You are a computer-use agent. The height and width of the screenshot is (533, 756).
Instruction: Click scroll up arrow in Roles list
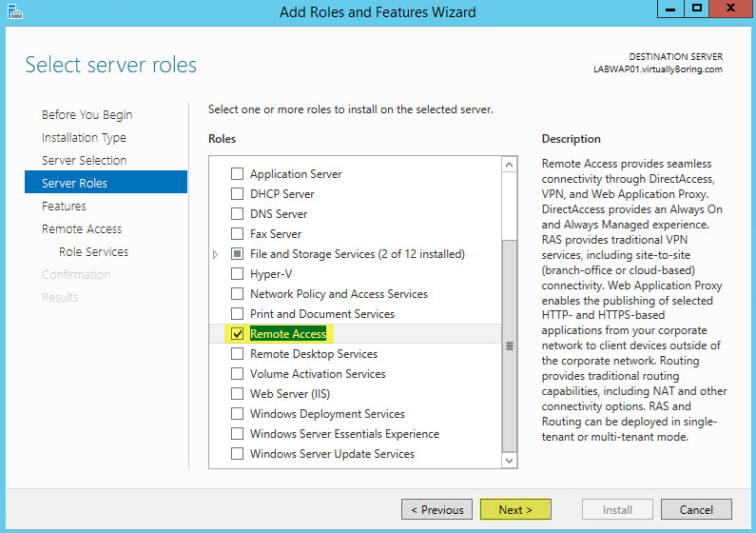[509, 165]
